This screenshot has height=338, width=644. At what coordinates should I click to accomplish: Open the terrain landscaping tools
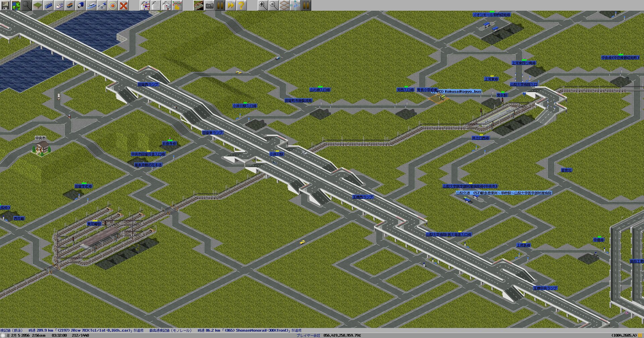click(38, 5)
